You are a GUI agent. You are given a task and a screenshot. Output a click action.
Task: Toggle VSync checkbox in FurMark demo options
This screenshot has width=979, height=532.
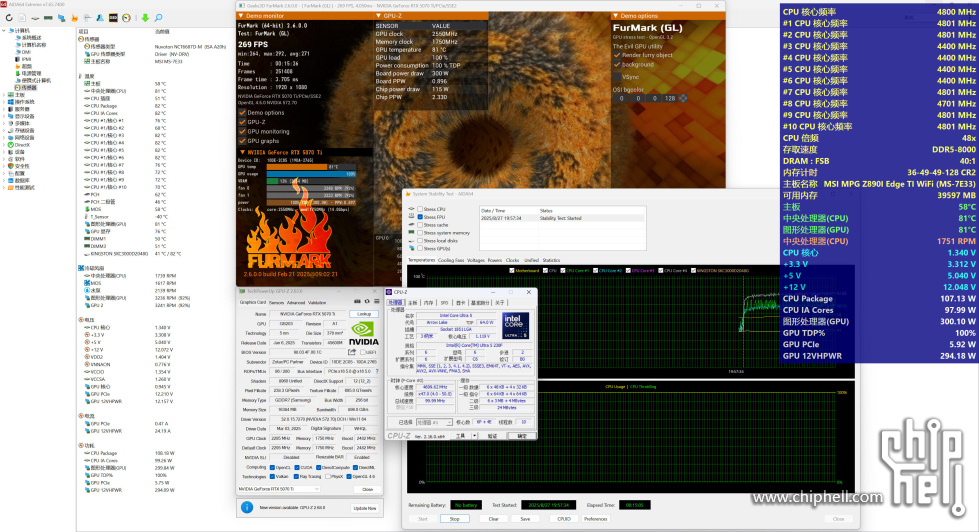point(617,77)
